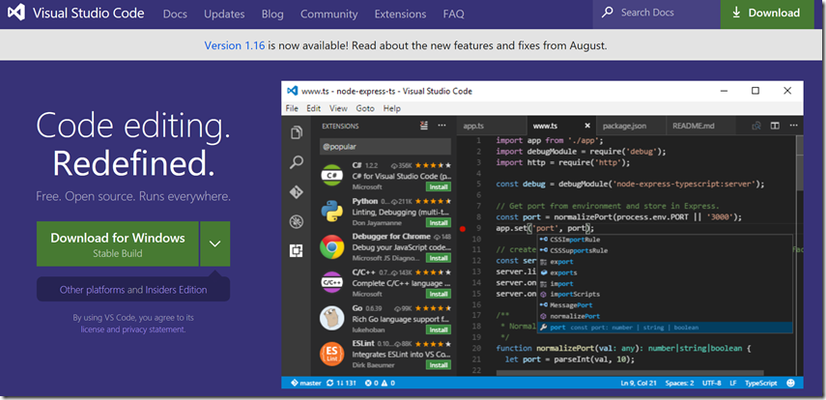Click the Python extension logo

pos(332,211)
